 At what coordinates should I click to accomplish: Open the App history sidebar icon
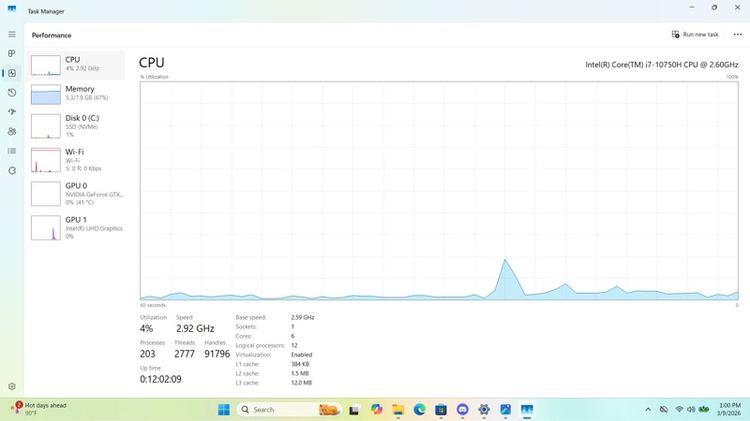tap(12, 92)
